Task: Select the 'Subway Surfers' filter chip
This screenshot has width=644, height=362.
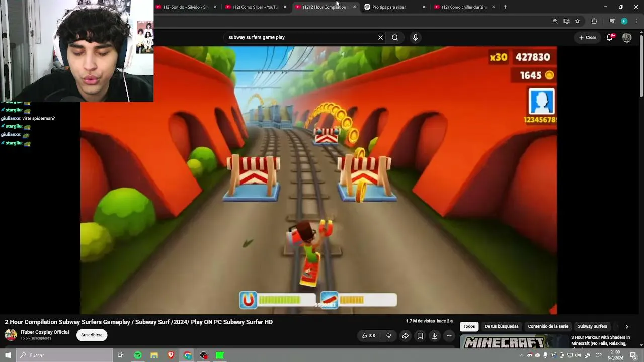Action: coord(592,326)
